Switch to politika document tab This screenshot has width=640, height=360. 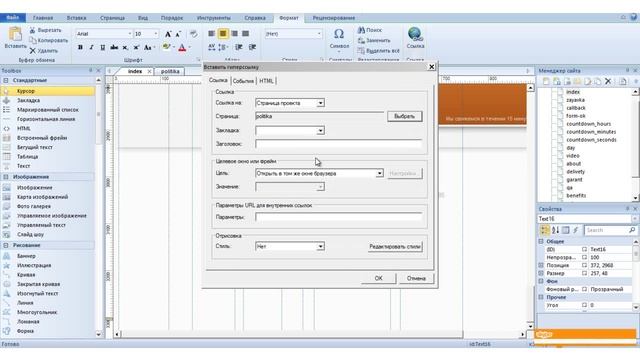170,71
